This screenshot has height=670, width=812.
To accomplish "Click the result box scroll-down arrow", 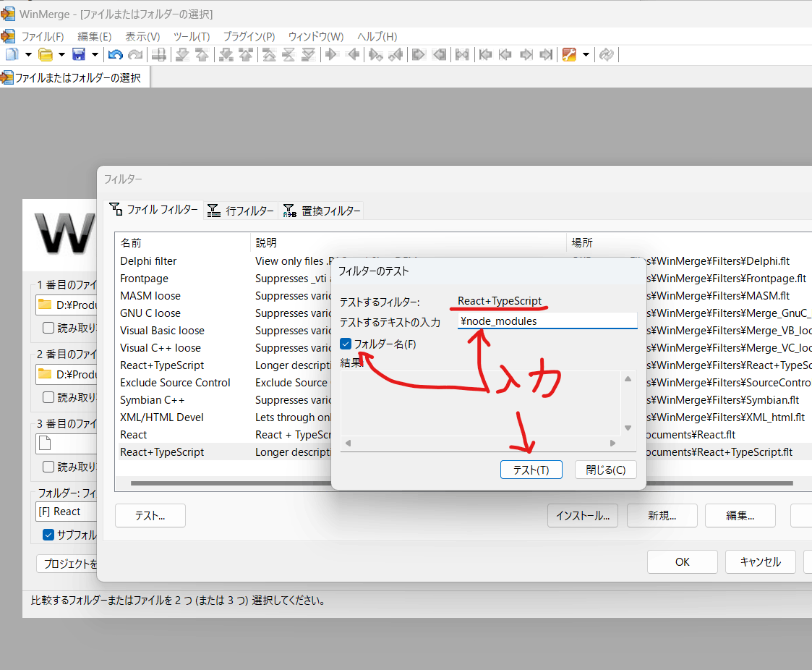I will pyautogui.click(x=628, y=428).
